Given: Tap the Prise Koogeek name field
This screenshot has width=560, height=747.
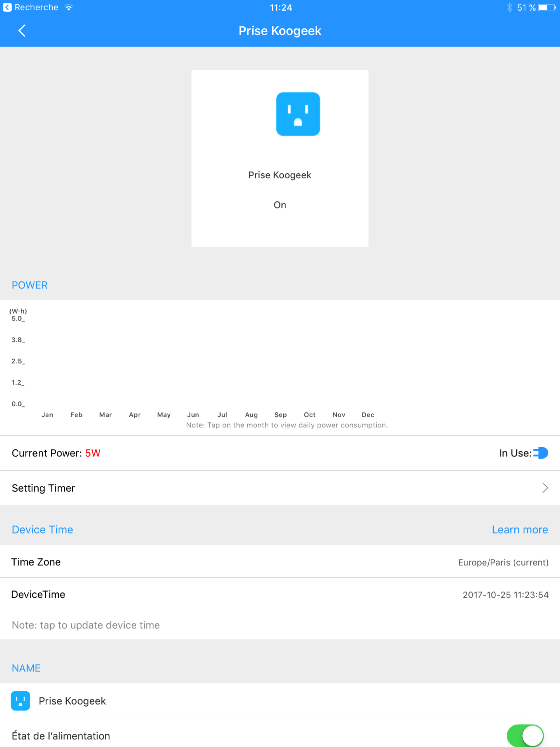Looking at the screenshot, I should (280, 701).
